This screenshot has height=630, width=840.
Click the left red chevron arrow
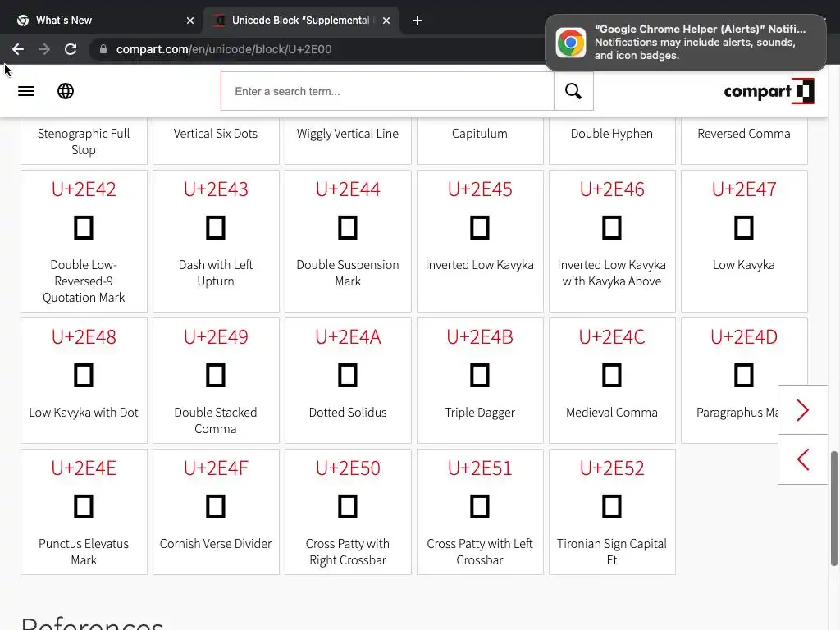(802, 459)
